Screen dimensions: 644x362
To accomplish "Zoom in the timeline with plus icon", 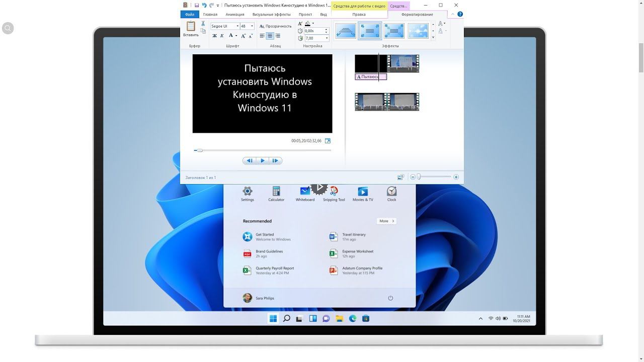I will 456,177.
